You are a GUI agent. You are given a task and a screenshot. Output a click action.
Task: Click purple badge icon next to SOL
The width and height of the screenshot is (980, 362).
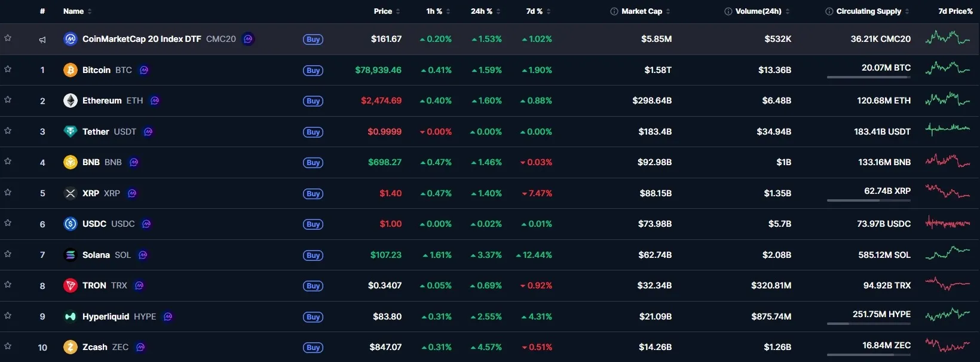point(143,255)
